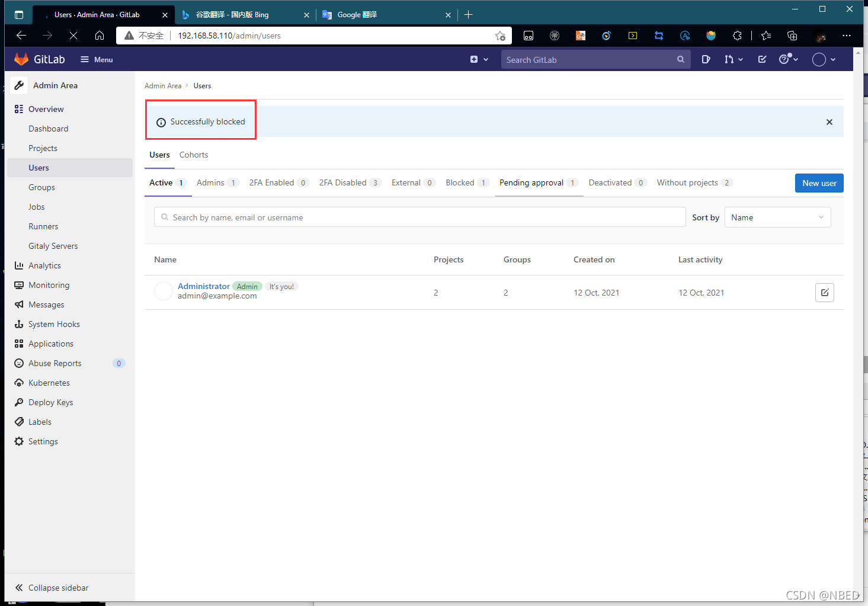
Task: Open the To-Do List icon
Action: pos(762,59)
